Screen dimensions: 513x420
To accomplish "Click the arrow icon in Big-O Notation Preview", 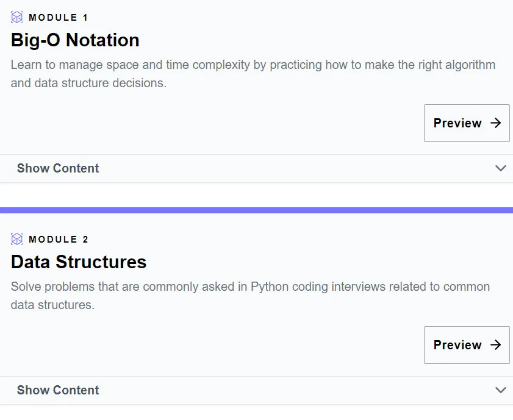I will click(496, 123).
